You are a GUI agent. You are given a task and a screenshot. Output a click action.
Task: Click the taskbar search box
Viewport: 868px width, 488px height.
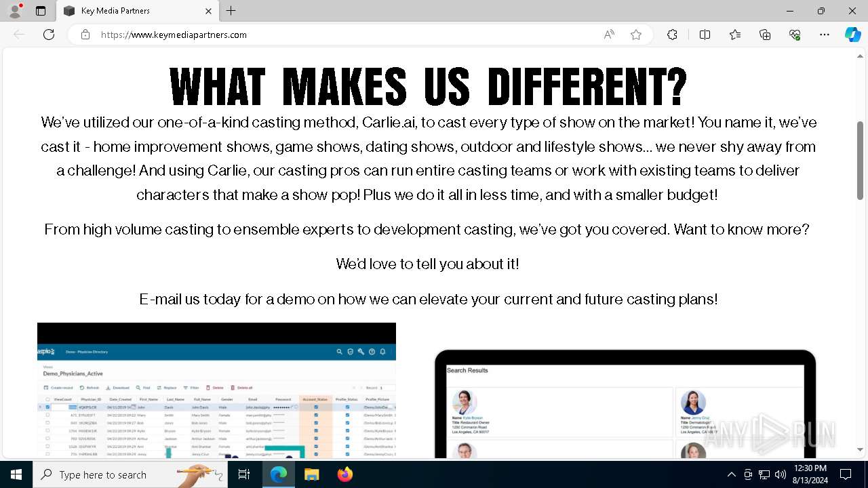[131, 474]
